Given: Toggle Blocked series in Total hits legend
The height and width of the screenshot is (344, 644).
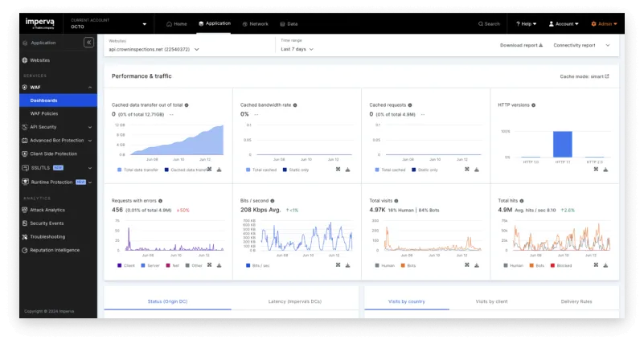Looking at the screenshot, I should point(561,265).
